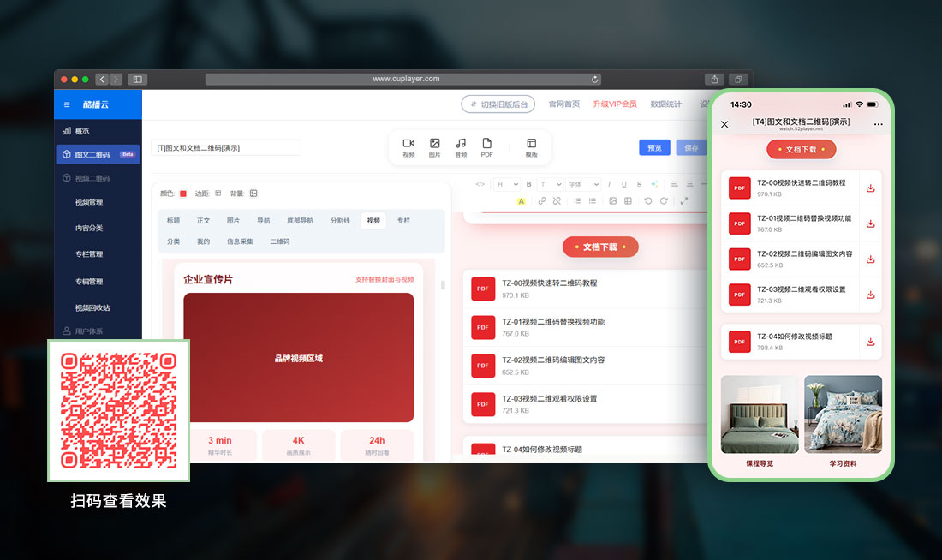Select the 正文 component tab
This screenshot has height=560, width=942.
[x=204, y=221]
